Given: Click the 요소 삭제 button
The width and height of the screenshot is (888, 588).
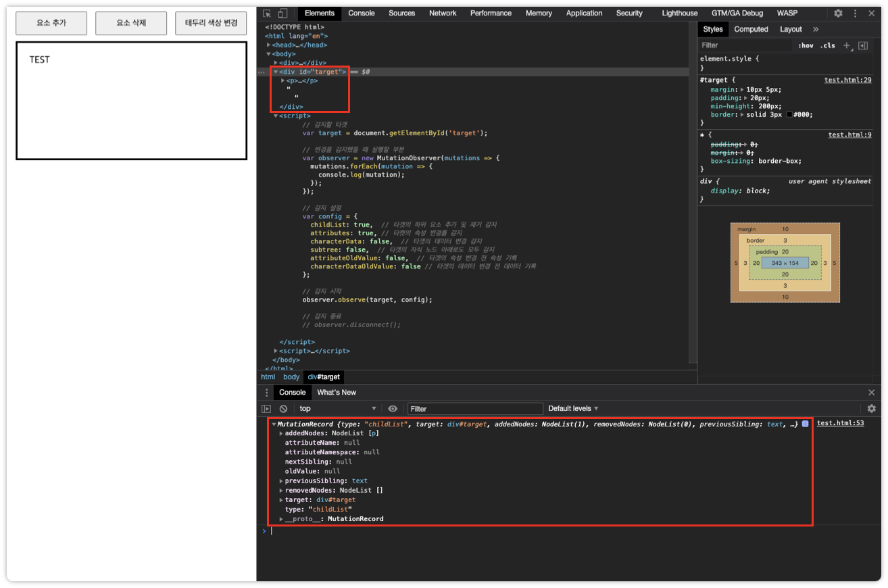Looking at the screenshot, I should click(x=131, y=23).
